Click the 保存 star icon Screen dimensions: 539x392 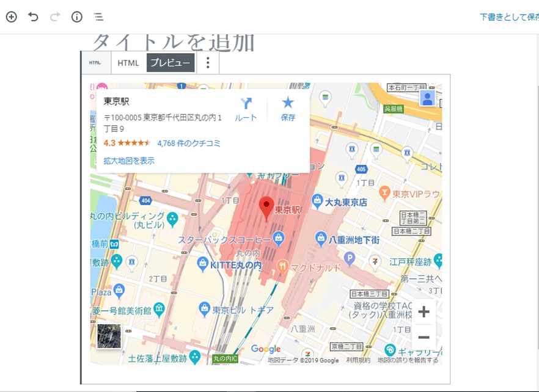288,103
